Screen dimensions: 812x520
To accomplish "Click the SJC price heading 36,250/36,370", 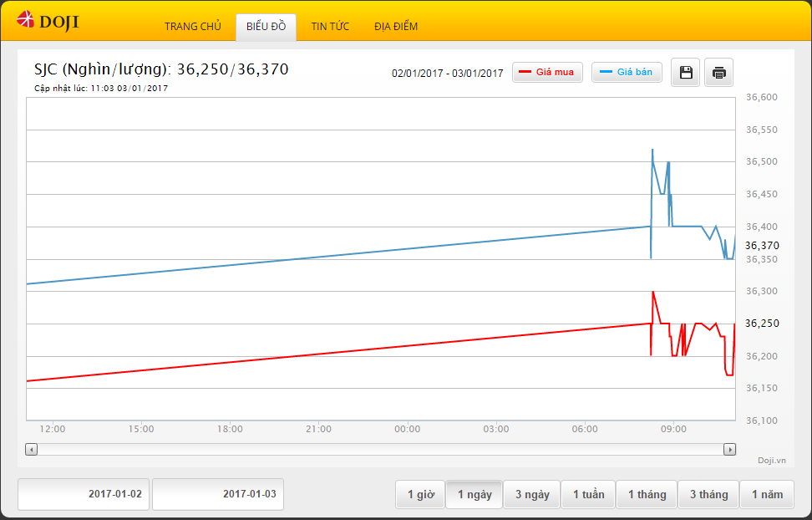I will pyautogui.click(x=161, y=69).
